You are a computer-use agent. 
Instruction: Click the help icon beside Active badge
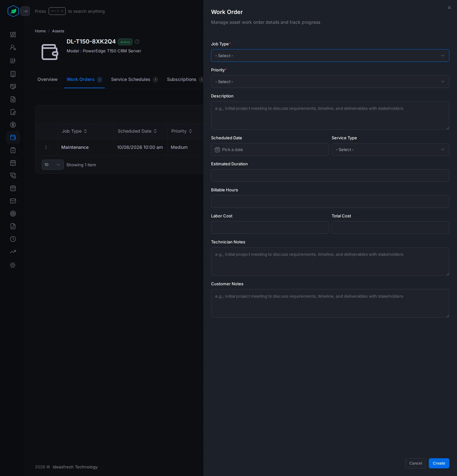[x=137, y=42]
